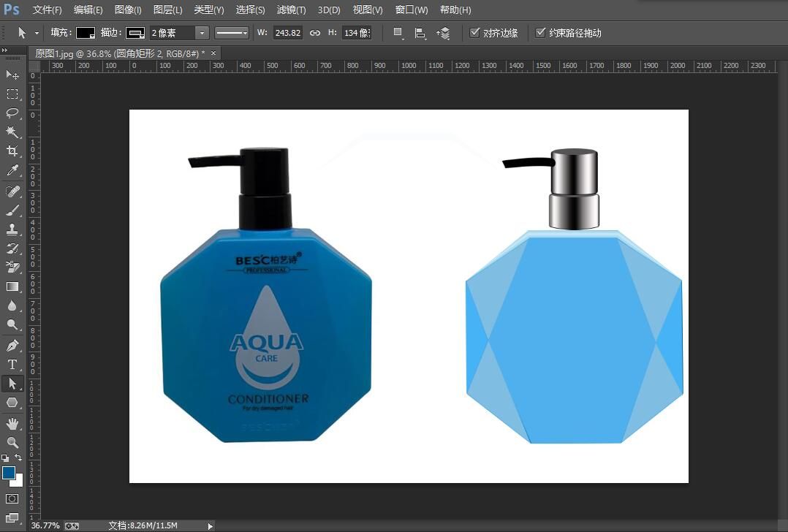The image size is (788, 532).
Task: Choose the Eyedropper tool
Action: point(12,171)
